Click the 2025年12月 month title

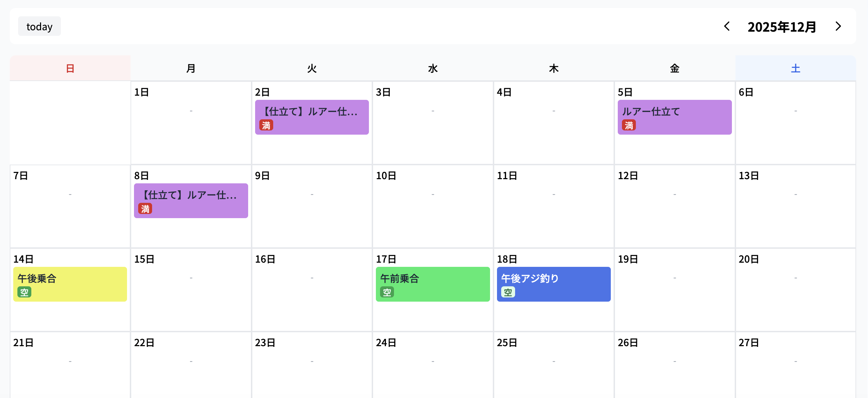click(x=782, y=27)
